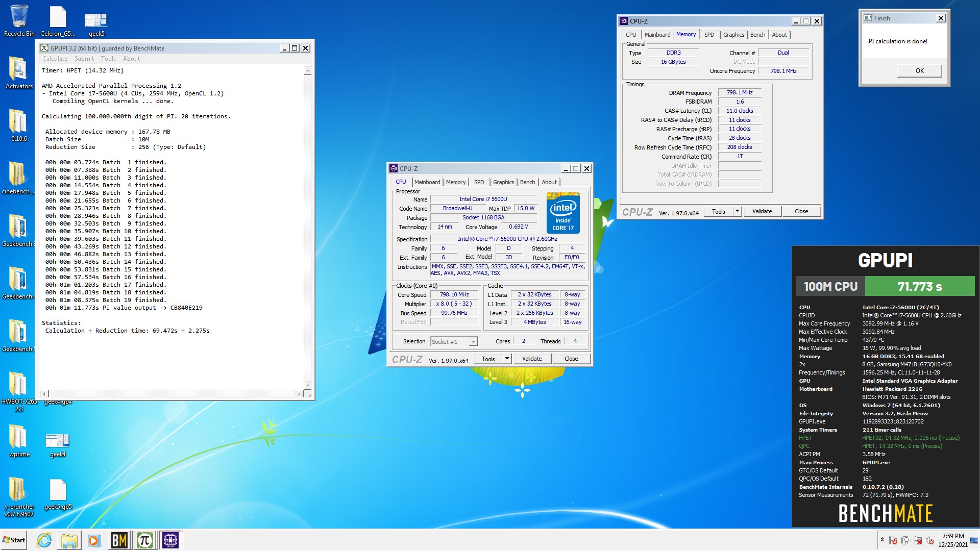Image resolution: width=980 pixels, height=551 pixels.
Task: Click Tools button in CPU-Z CPU window
Action: point(488,359)
